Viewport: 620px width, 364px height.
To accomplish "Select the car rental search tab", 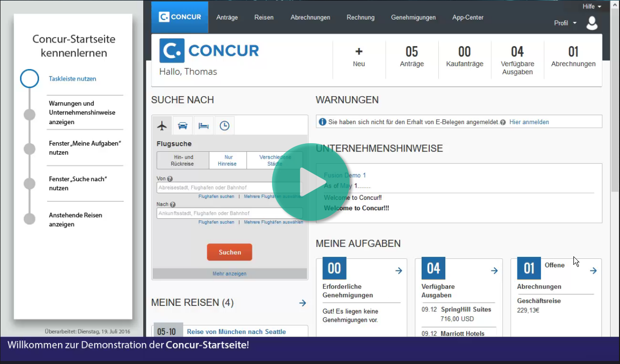I will 183,126.
